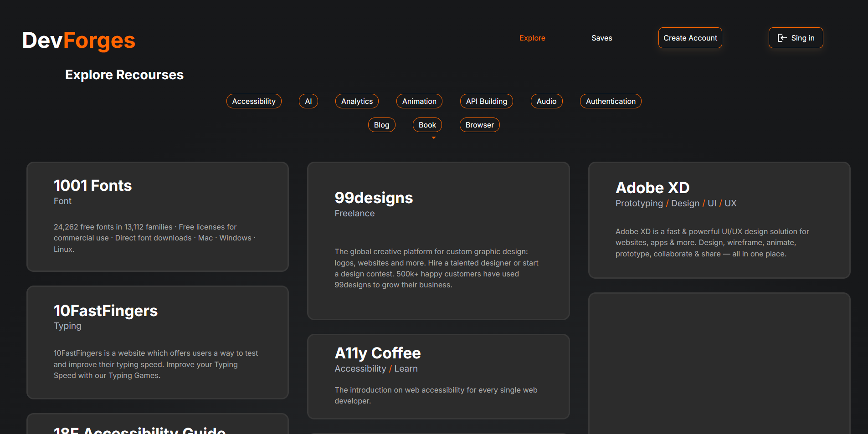
Task: Filter resources by AI
Action: 308,101
